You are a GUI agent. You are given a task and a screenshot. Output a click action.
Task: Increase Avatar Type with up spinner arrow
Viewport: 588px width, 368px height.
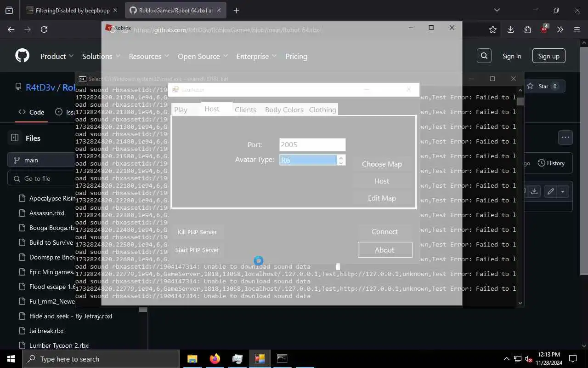click(x=341, y=157)
